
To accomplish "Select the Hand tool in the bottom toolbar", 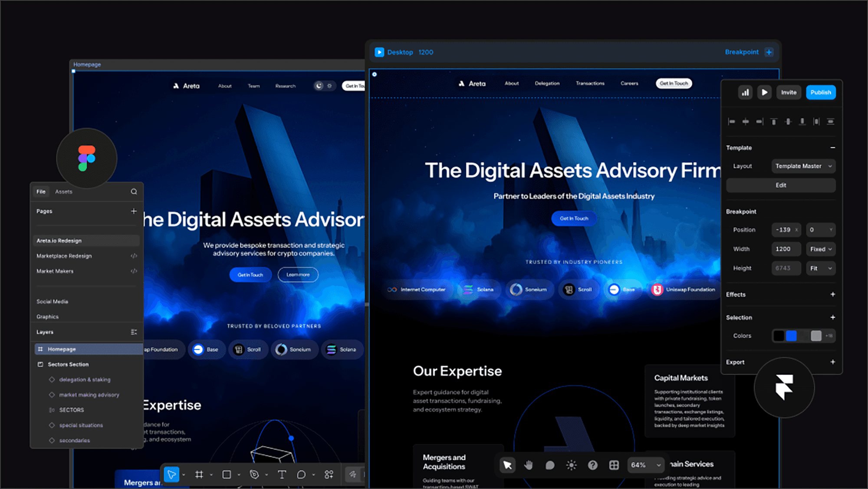I will coord(528,465).
